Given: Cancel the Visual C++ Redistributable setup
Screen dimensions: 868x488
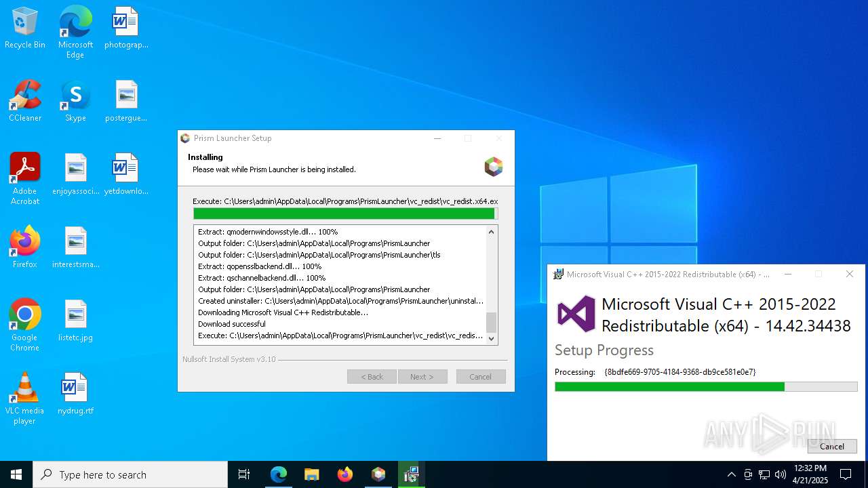Looking at the screenshot, I should (832, 446).
